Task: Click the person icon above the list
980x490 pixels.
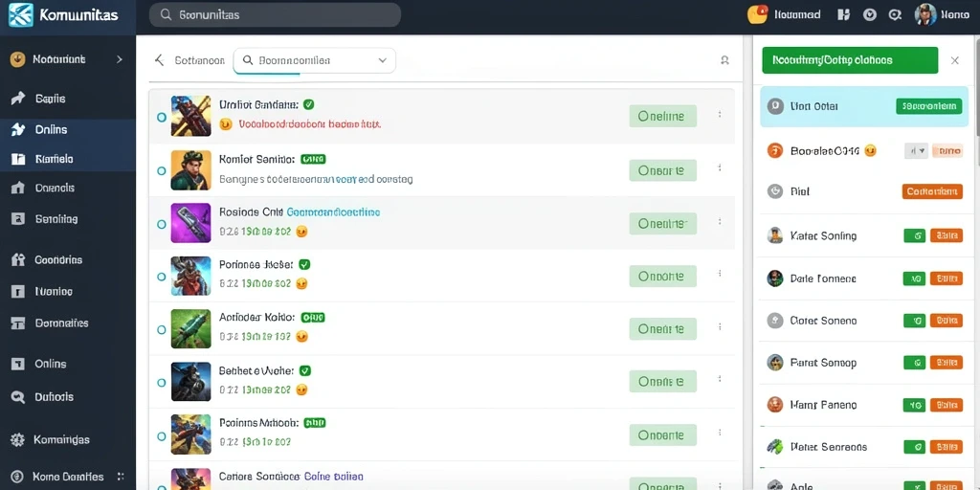Action: [x=724, y=60]
